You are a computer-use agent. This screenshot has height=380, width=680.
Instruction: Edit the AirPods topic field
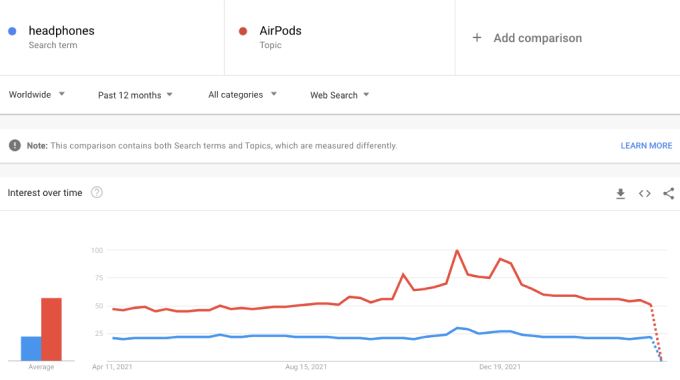tap(280, 31)
